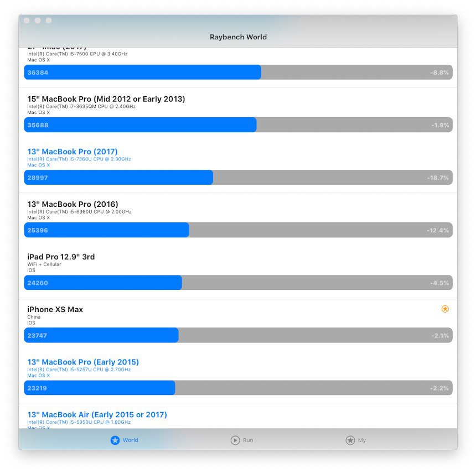Select the iPad Pro 12.9" 3rd entry

61,257
